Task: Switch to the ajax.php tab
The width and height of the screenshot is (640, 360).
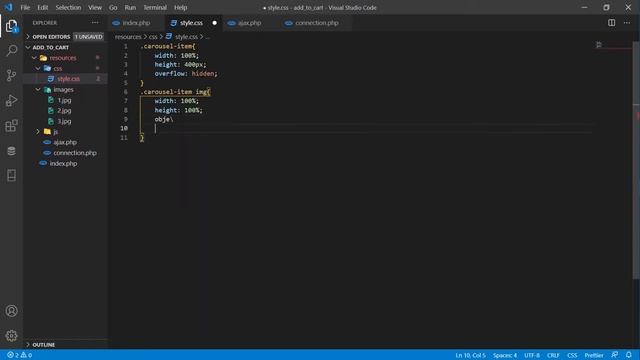Action: tap(249, 23)
